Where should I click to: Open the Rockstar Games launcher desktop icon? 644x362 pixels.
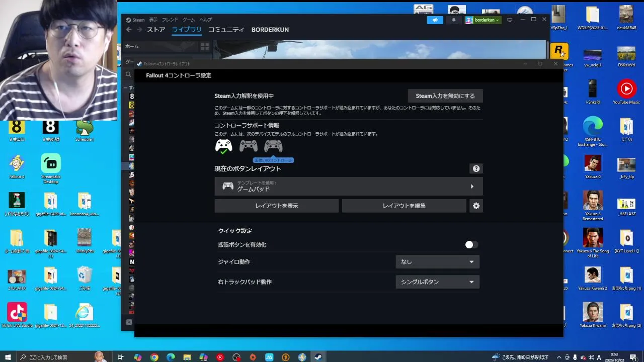[x=558, y=52]
